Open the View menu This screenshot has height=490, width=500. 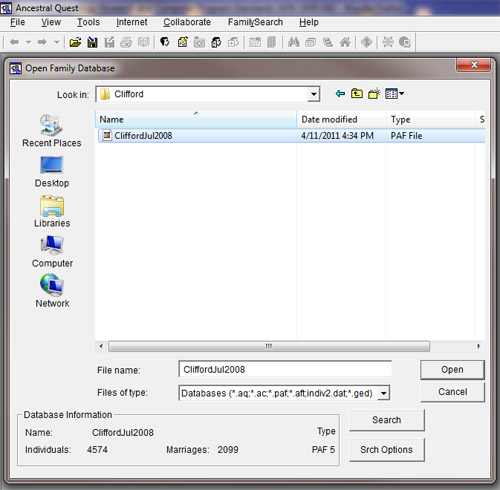(x=51, y=22)
